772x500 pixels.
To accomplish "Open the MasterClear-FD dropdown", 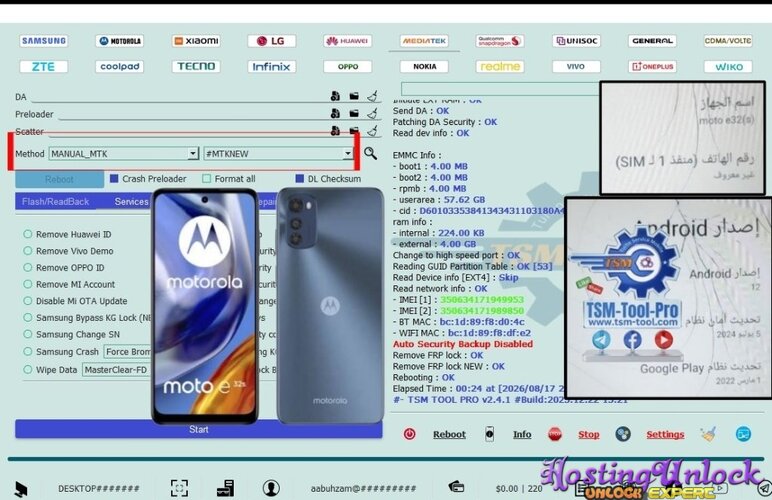I will click(x=117, y=370).
